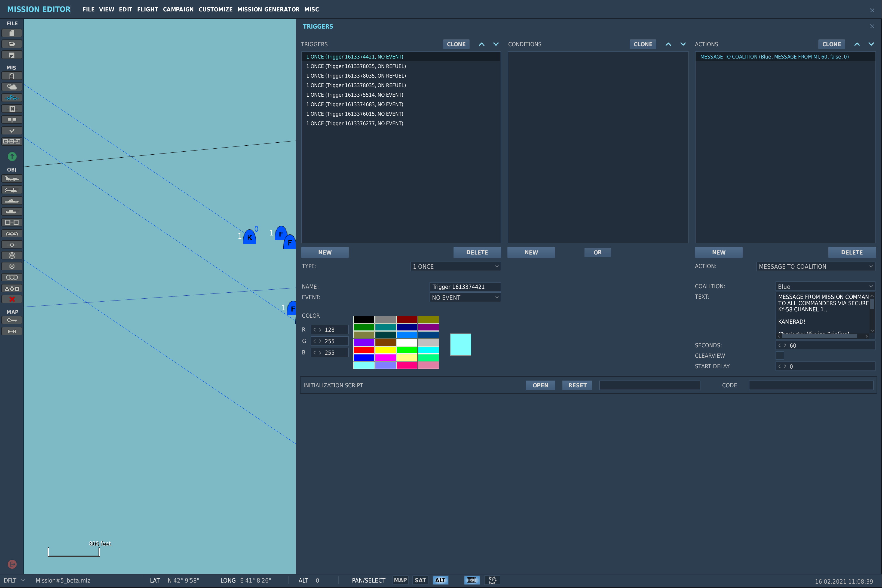This screenshot has height=588, width=882.
Task: Open the EDIT menu
Action: tap(125, 9)
